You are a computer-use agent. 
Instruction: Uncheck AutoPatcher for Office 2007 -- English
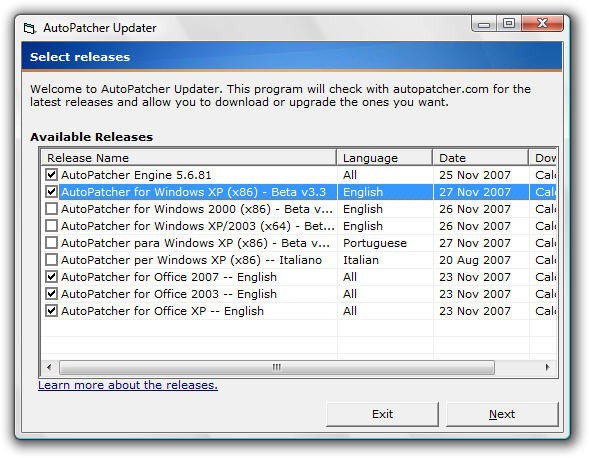pyautogui.click(x=51, y=277)
